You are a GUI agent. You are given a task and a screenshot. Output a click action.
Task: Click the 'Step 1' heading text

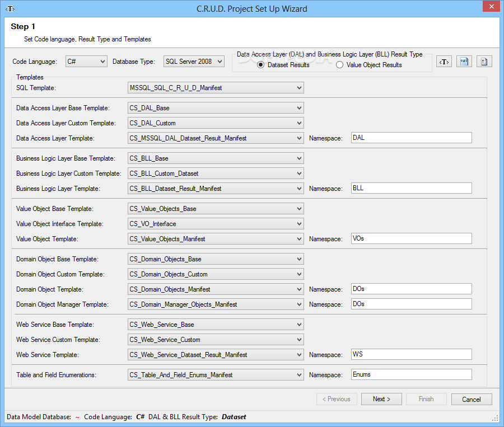pos(23,26)
